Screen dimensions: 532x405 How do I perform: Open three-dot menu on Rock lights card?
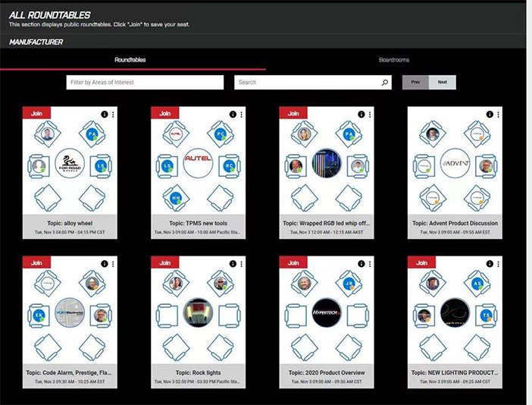point(242,263)
